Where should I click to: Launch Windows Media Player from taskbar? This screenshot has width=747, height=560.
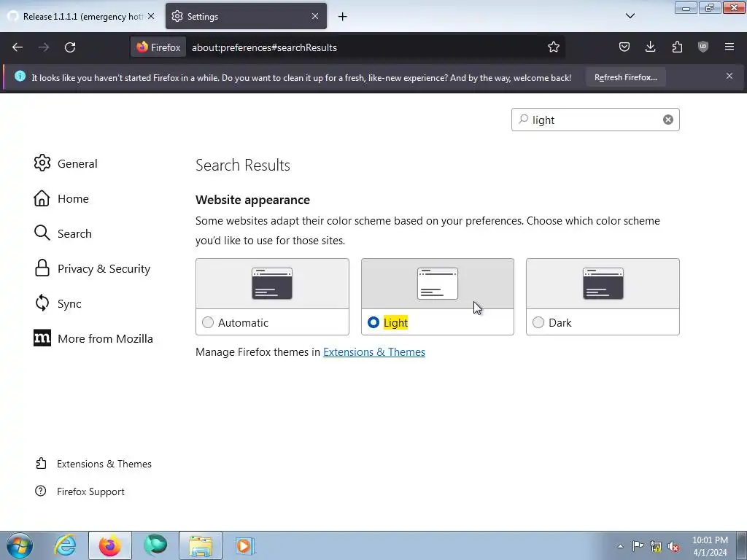pos(245,545)
